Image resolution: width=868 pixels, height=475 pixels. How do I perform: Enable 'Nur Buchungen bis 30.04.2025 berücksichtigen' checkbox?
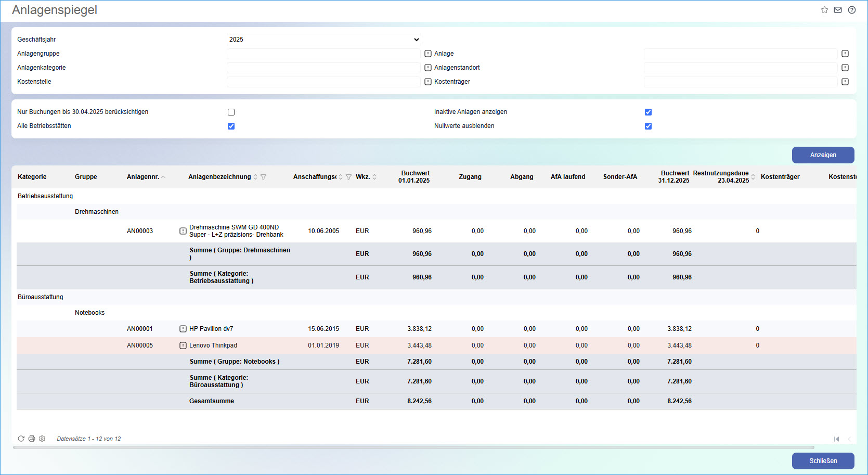(231, 112)
